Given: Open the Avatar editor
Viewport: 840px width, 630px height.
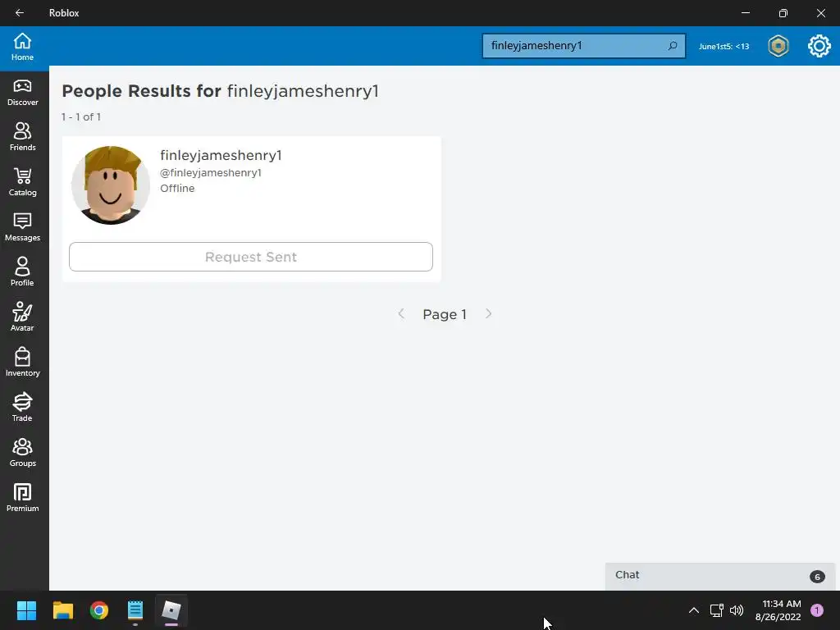Looking at the screenshot, I should 22,317.
